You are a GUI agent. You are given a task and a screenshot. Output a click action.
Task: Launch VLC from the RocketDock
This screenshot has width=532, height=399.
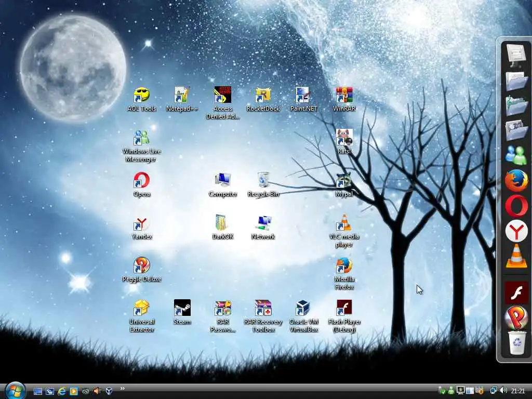click(x=516, y=257)
